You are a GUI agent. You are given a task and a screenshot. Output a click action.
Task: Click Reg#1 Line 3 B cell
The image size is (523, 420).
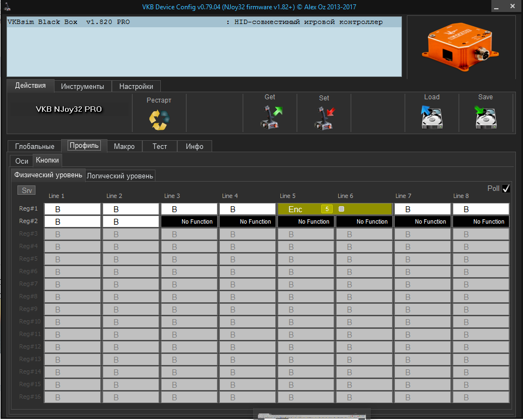(x=189, y=209)
